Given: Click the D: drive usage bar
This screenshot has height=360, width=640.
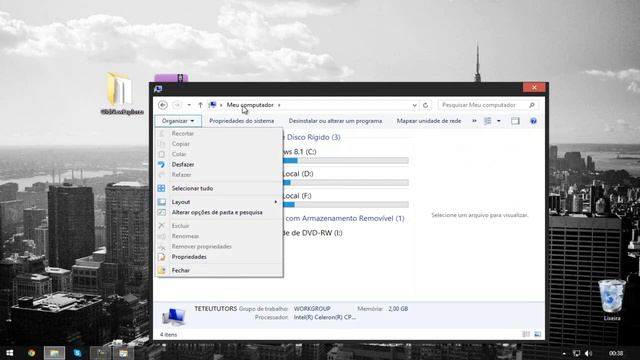Looking at the screenshot, I should coord(346,182).
